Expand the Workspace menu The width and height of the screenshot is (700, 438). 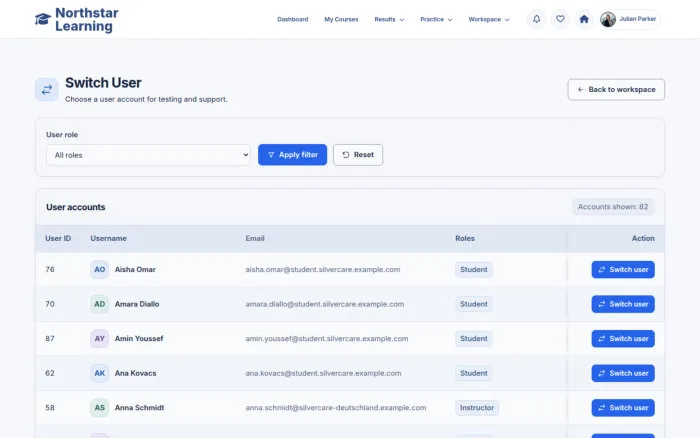[x=488, y=20]
